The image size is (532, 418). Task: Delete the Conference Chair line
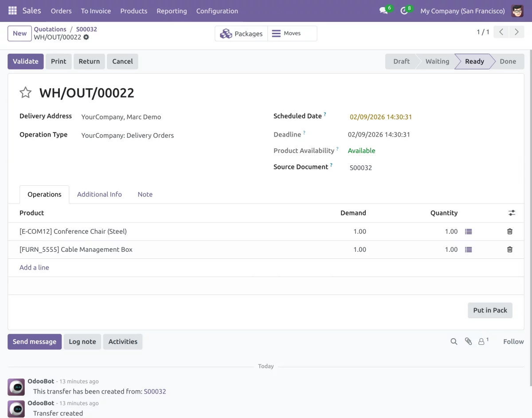(x=510, y=231)
